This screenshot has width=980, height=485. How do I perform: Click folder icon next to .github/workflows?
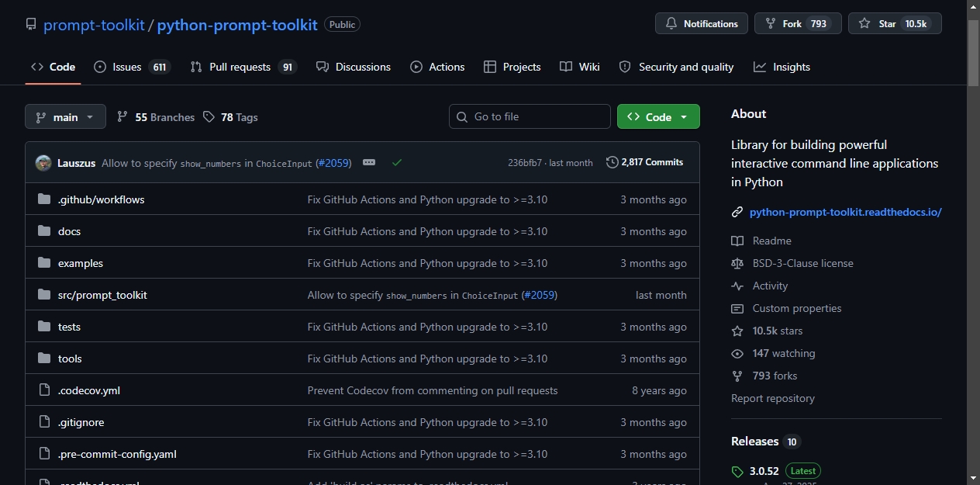pyautogui.click(x=43, y=199)
